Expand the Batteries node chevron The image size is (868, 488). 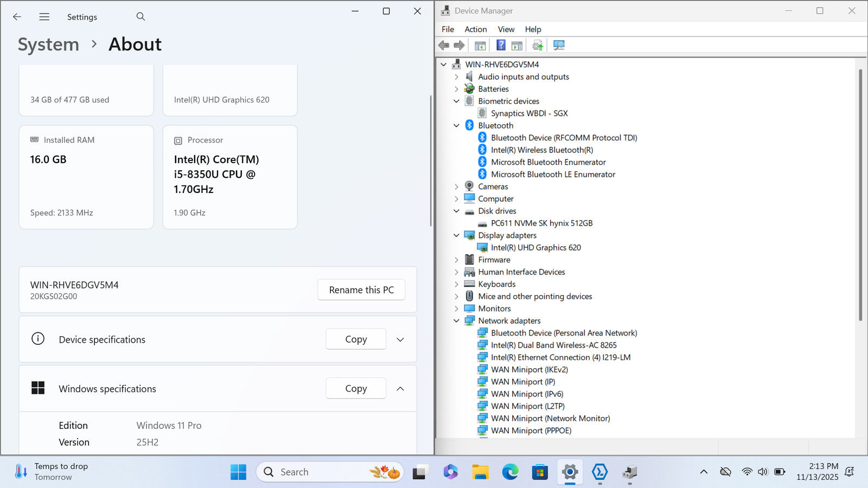pos(456,89)
